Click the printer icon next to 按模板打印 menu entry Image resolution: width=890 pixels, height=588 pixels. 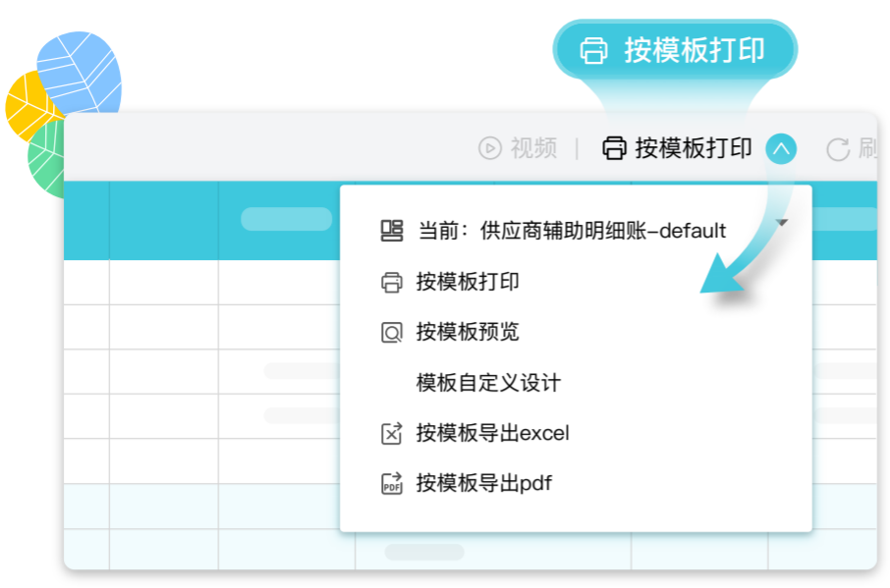(x=392, y=282)
